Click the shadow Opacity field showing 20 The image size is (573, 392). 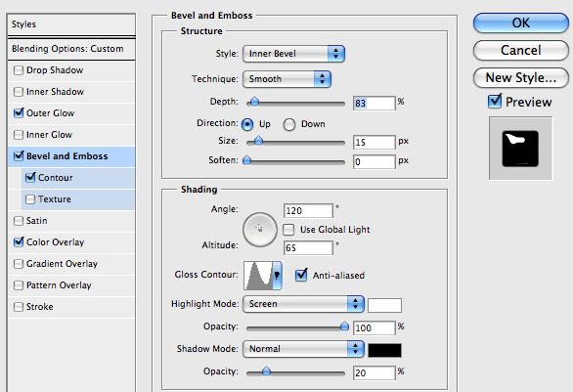click(375, 373)
